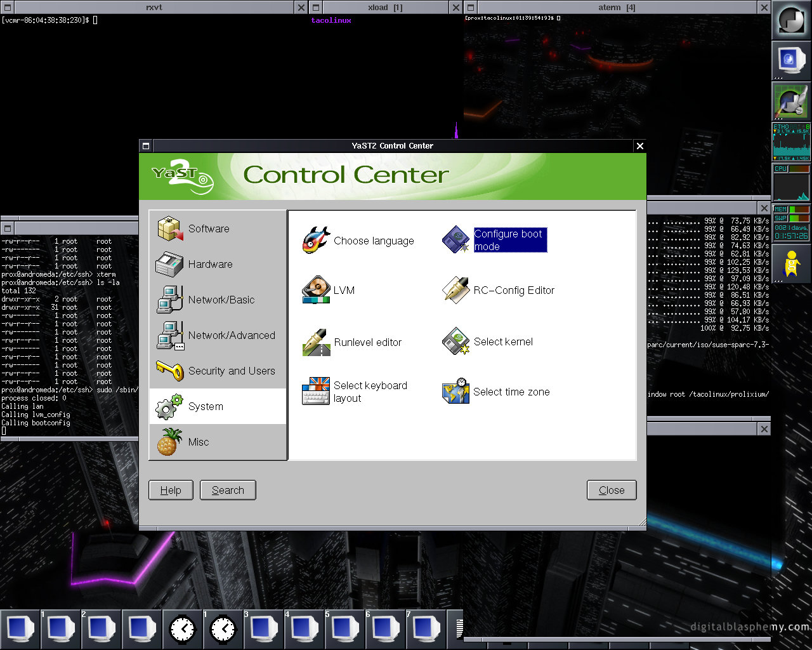This screenshot has height=650, width=812.
Task: Launch the LVM disk module
Action: pos(329,290)
